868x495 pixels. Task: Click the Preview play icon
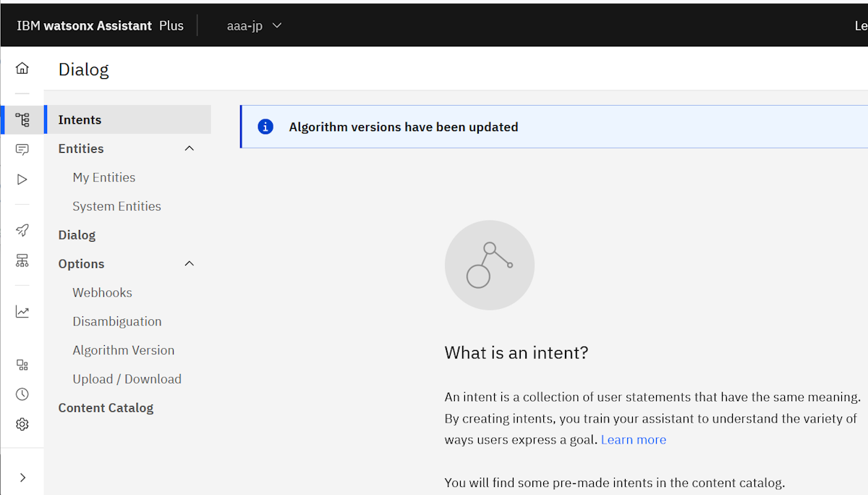tap(22, 179)
